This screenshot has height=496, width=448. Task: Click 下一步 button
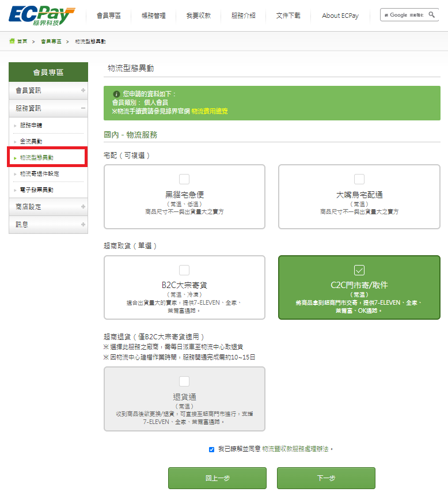click(x=326, y=478)
